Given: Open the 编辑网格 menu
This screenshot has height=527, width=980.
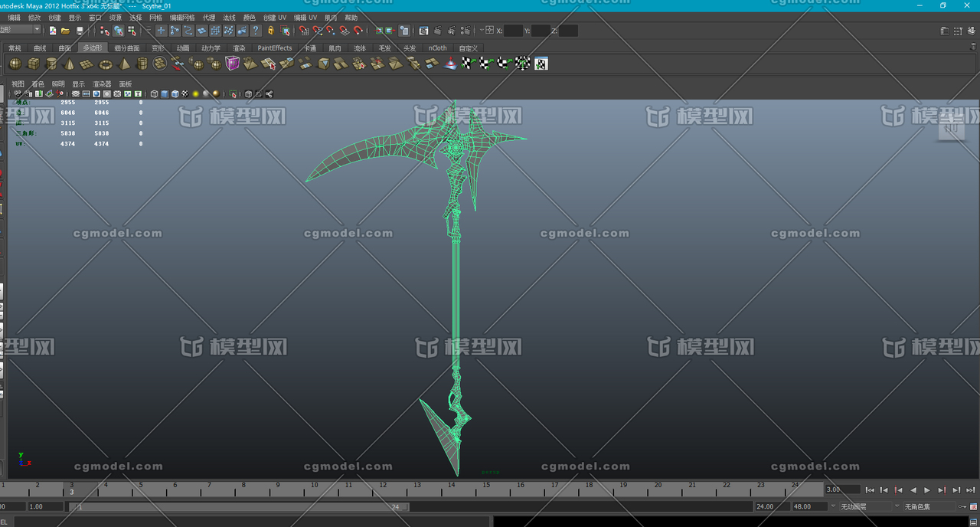Looking at the screenshot, I should [182, 17].
